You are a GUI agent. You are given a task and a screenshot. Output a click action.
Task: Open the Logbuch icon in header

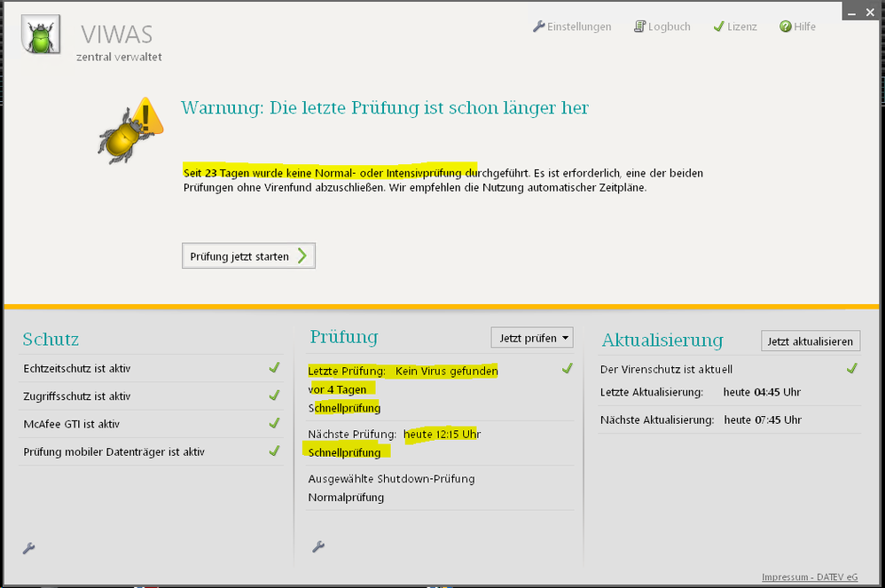639,27
